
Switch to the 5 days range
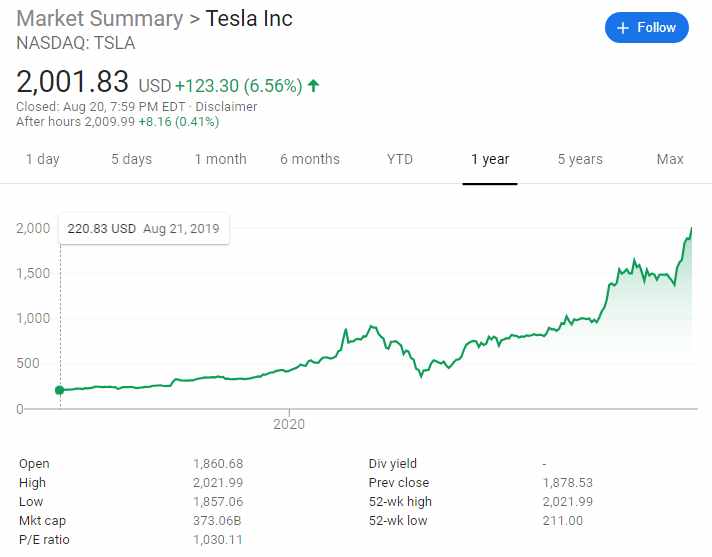[x=131, y=159]
